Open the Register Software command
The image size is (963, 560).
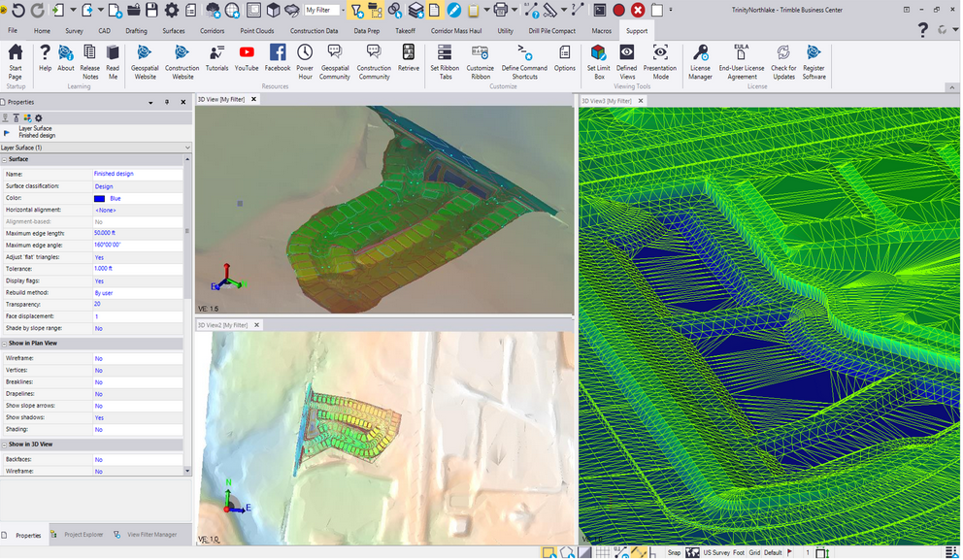814,62
